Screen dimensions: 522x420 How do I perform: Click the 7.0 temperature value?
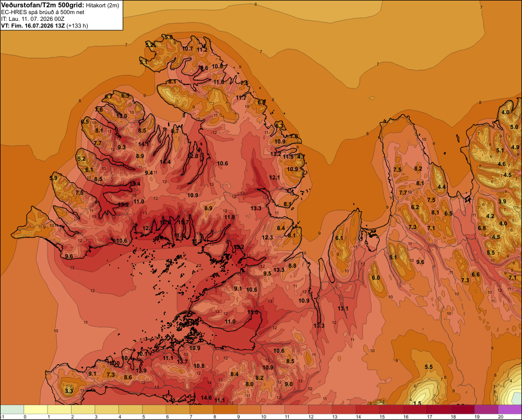click(294, 136)
